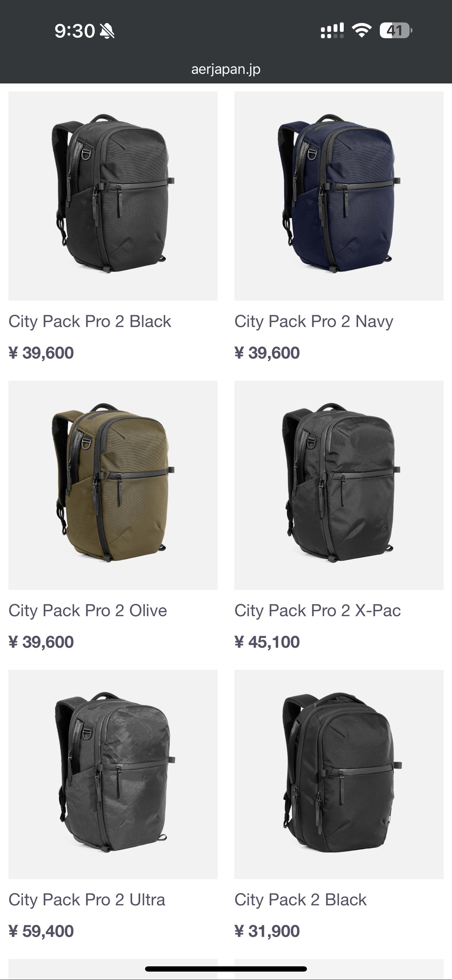Tap the City Pack Pro 2 Navy title
452x980 pixels.
314,321
